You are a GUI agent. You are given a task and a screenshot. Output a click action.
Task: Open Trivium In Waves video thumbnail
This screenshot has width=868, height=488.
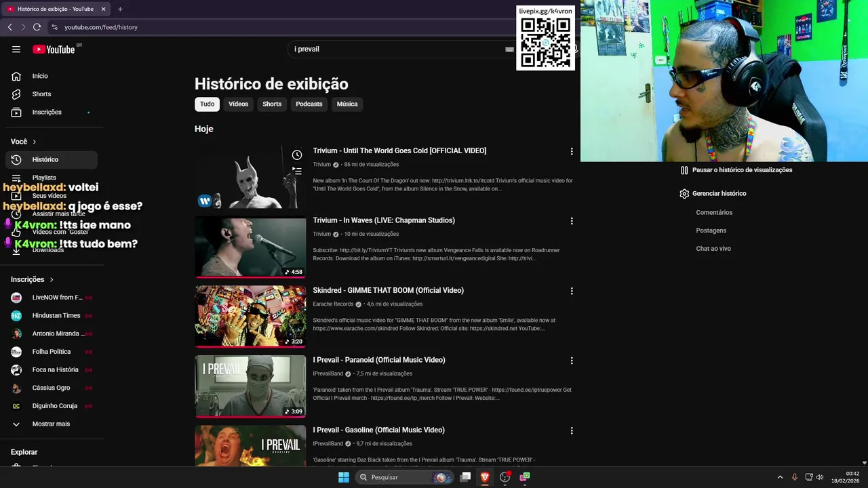tap(250, 247)
